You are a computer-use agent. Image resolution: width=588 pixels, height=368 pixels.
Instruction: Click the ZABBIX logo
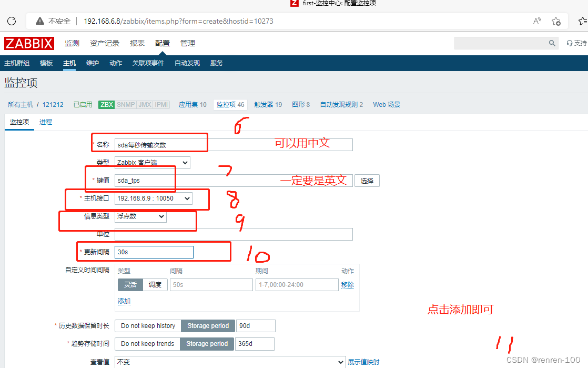pyautogui.click(x=29, y=44)
